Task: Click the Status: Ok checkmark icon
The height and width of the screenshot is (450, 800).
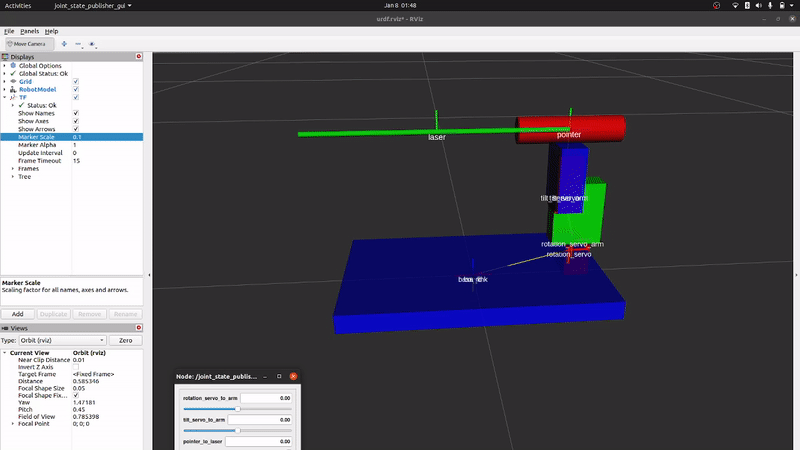Action: point(21,105)
